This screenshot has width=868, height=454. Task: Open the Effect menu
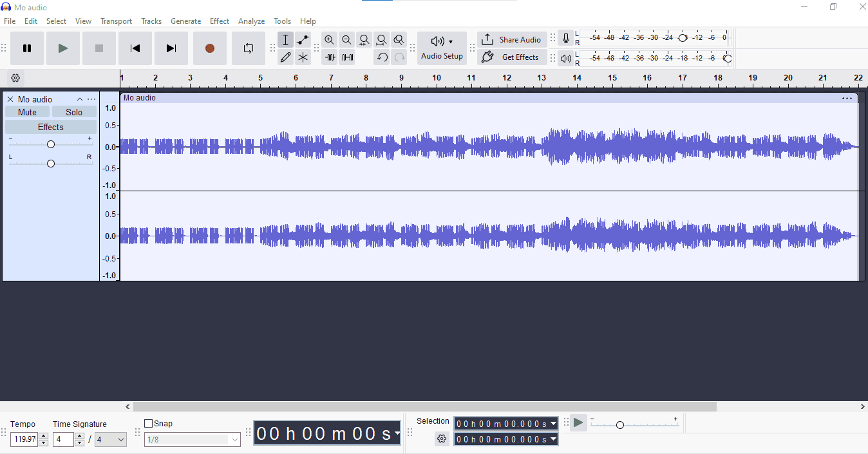tap(220, 21)
